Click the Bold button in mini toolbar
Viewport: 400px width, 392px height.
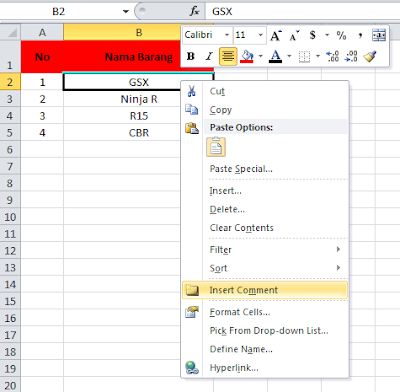(x=191, y=56)
